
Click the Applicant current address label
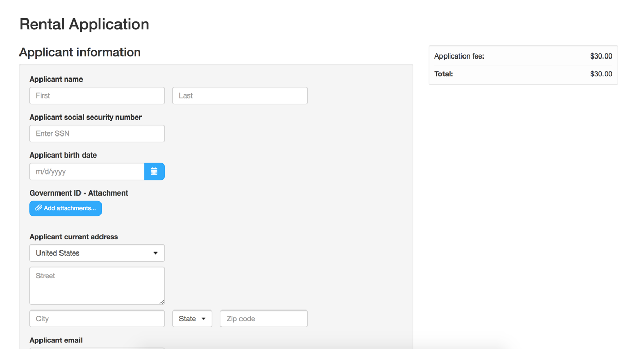74,237
